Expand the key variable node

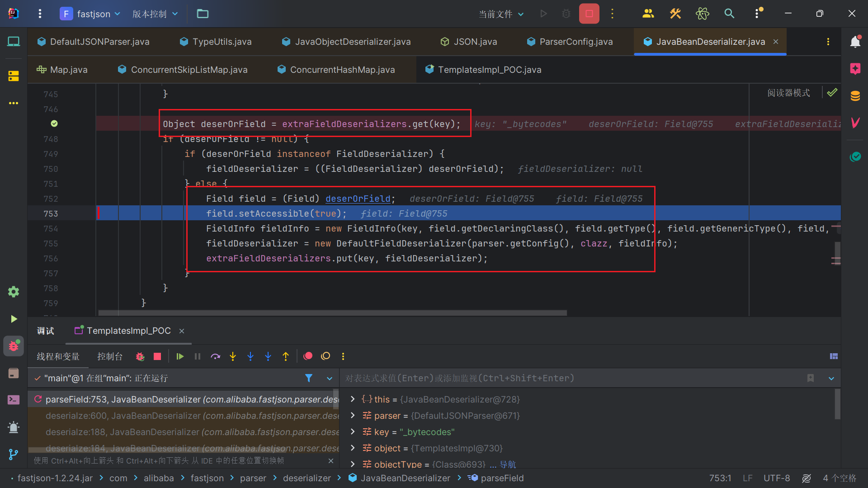(353, 432)
